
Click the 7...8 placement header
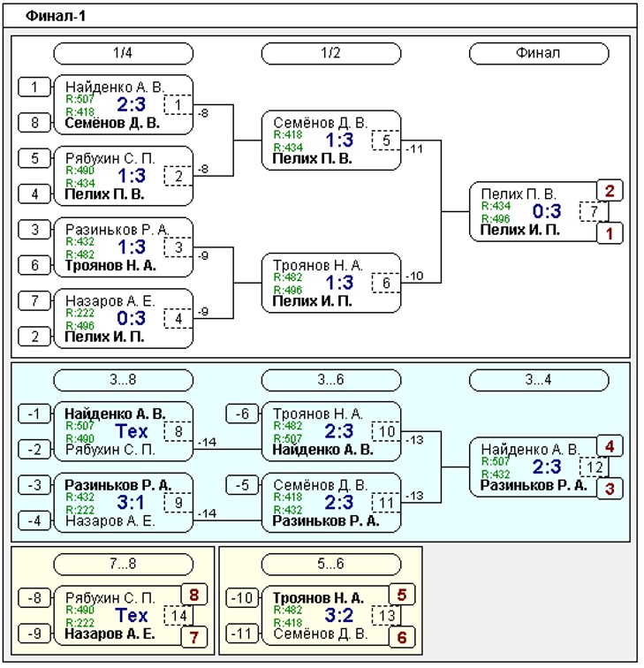click(x=123, y=564)
